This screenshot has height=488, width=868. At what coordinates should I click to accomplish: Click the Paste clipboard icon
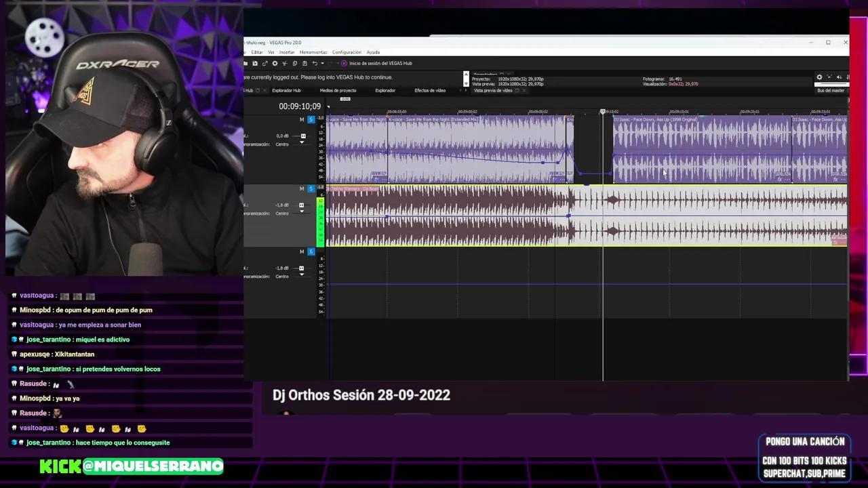coord(304,63)
